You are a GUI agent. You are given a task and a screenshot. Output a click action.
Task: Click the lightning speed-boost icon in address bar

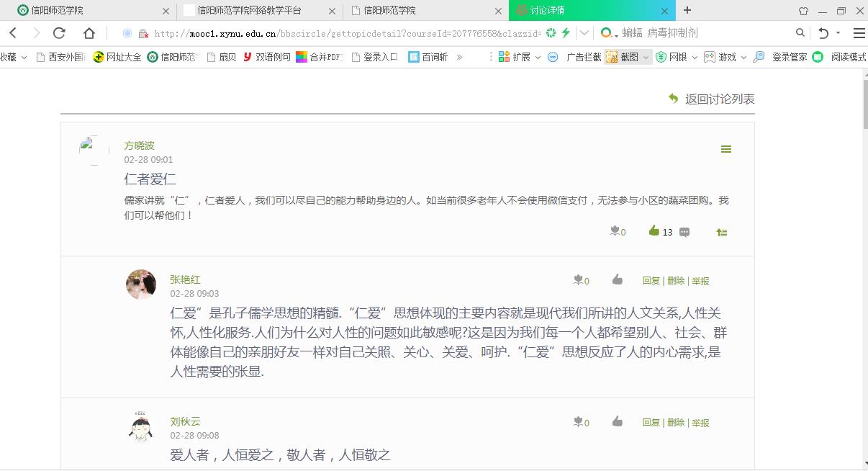point(566,32)
